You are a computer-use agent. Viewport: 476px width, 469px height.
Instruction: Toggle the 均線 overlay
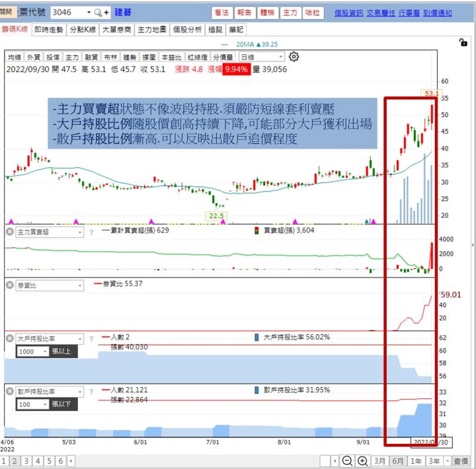point(14,57)
